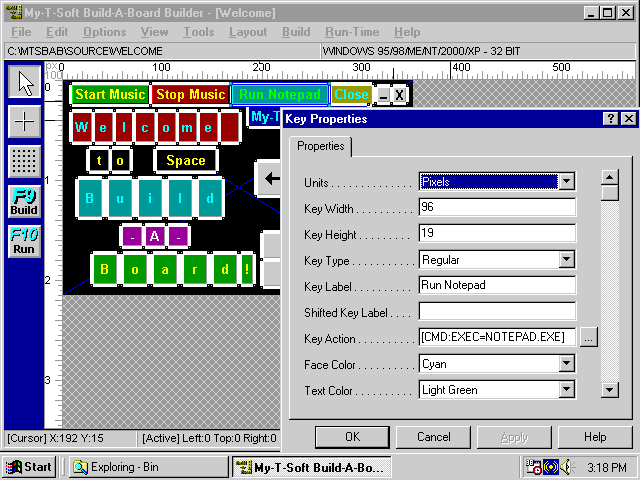Click the F10 Run icon
The height and width of the screenshot is (480, 640).
pyautogui.click(x=25, y=241)
